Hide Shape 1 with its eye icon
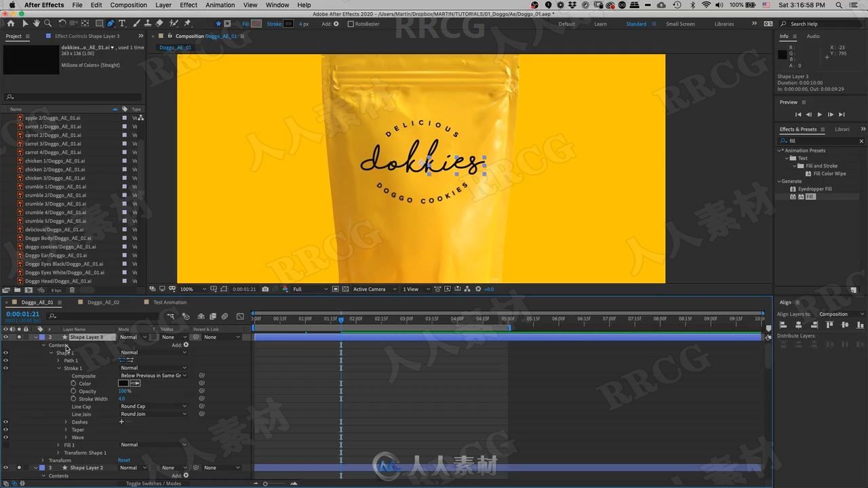This screenshot has height=488, width=868. click(5, 352)
